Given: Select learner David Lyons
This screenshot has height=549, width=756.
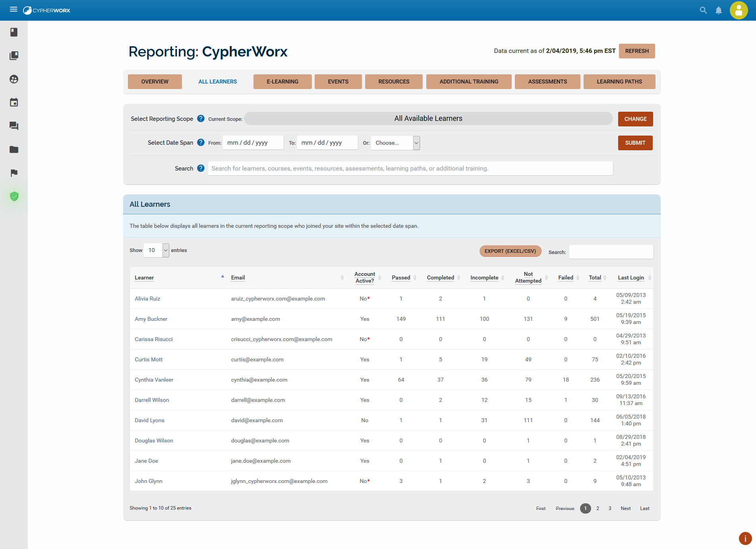Looking at the screenshot, I should (x=149, y=420).
